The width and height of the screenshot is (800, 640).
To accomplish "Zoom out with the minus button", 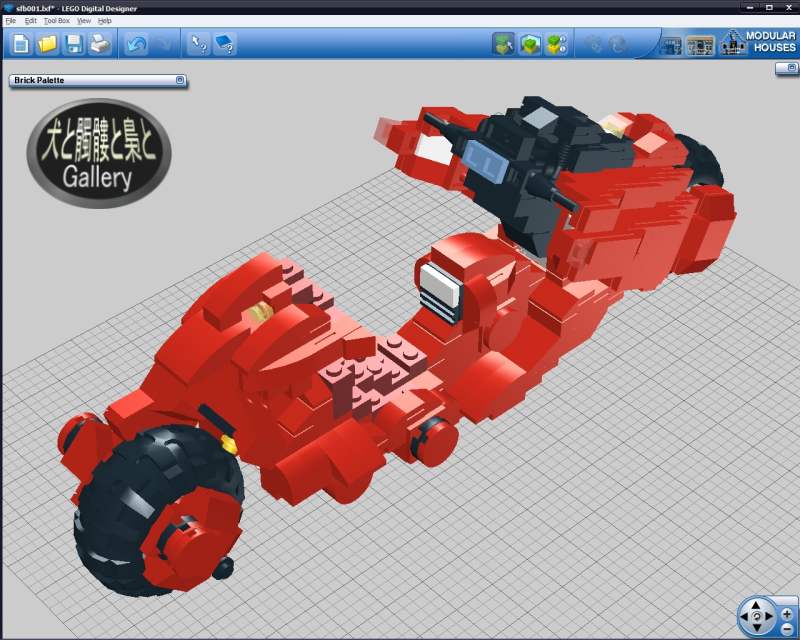I will pyautogui.click(x=787, y=628).
